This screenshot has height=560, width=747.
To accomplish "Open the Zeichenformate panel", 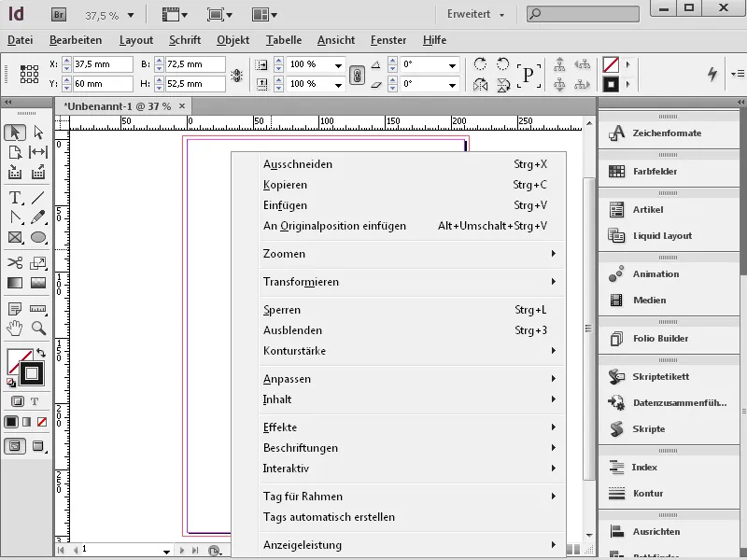I will [669, 133].
